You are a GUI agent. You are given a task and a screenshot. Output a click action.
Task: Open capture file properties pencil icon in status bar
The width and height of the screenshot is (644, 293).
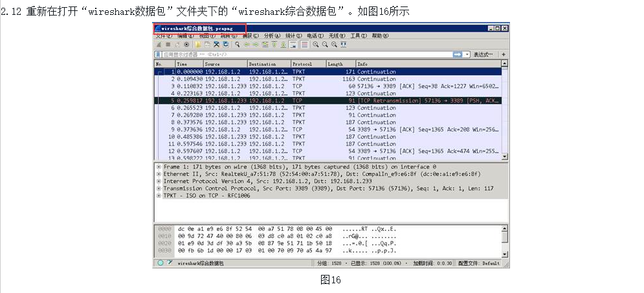tap(170, 263)
